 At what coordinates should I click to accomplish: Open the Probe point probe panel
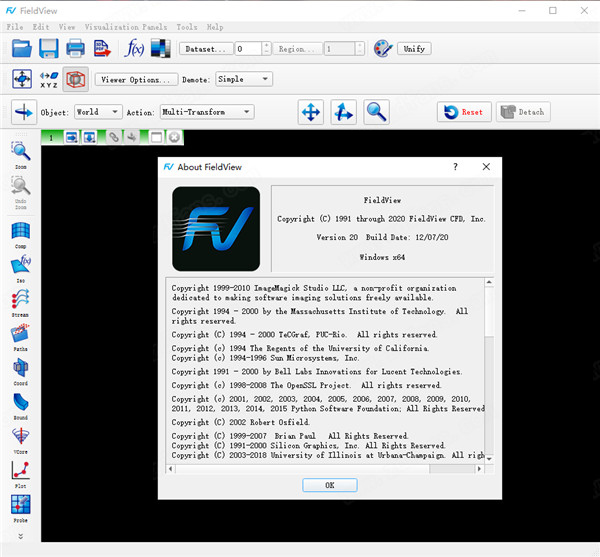[x=21, y=509]
